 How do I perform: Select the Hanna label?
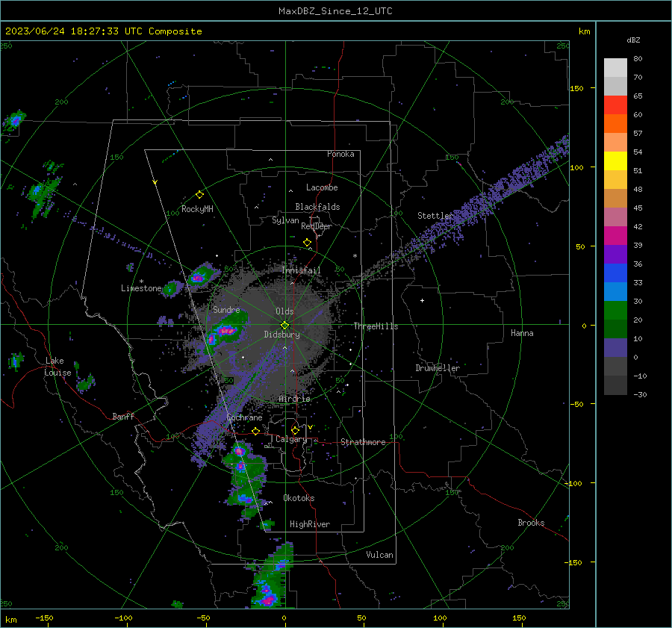click(x=522, y=333)
